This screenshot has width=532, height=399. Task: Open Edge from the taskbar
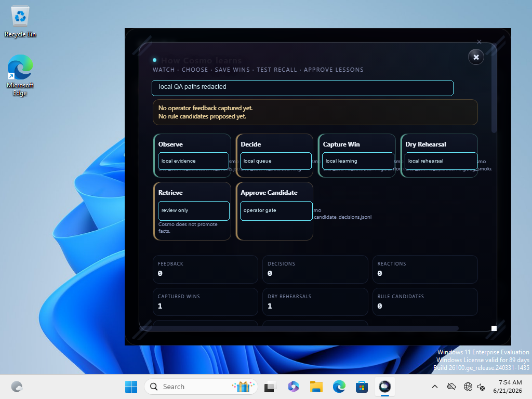pyautogui.click(x=339, y=387)
